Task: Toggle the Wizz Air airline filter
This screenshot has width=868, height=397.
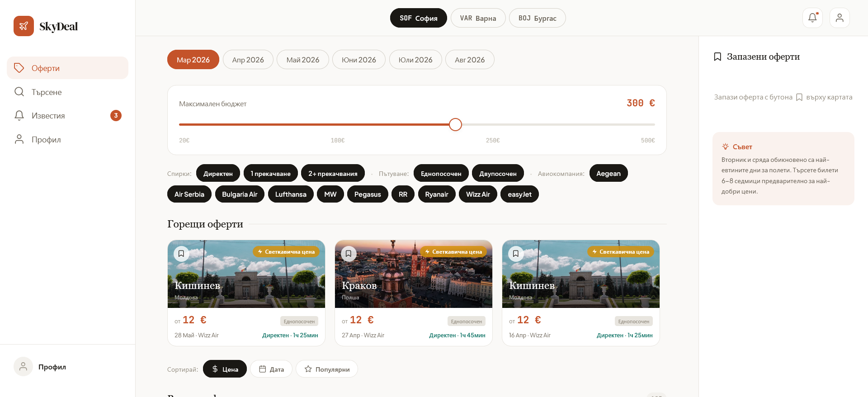Action: click(478, 194)
